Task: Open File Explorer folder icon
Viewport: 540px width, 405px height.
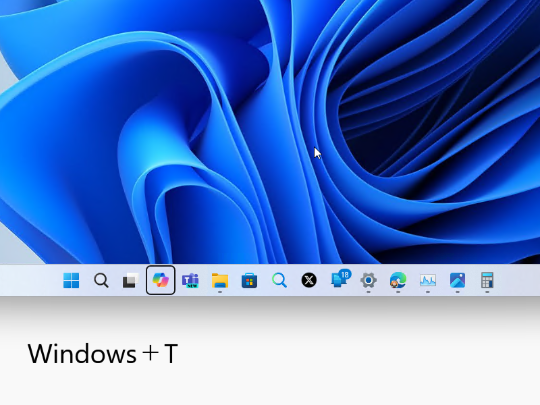Action: [x=220, y=280]
